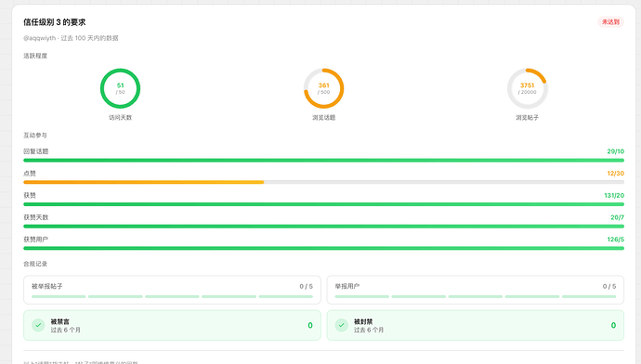Click the value 29/10
Image resolution: width=641 pixels, height=364 pixels.
(x=616, y=151)
